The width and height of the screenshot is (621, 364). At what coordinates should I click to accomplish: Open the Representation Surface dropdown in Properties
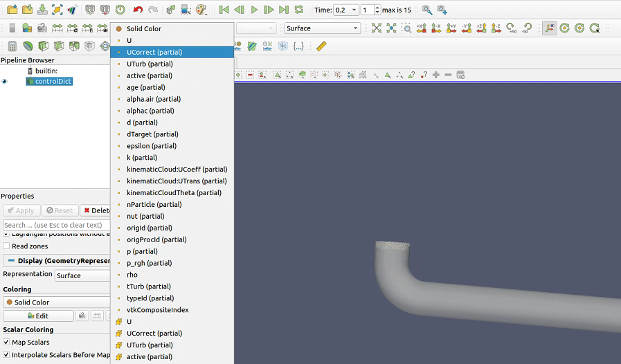click(x=82, y=275)
